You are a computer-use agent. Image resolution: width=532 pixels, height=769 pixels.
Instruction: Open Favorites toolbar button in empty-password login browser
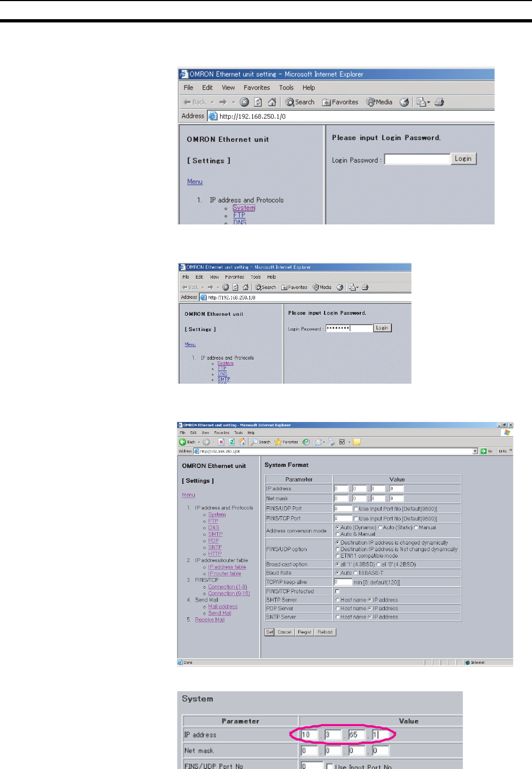pos(340,102)
